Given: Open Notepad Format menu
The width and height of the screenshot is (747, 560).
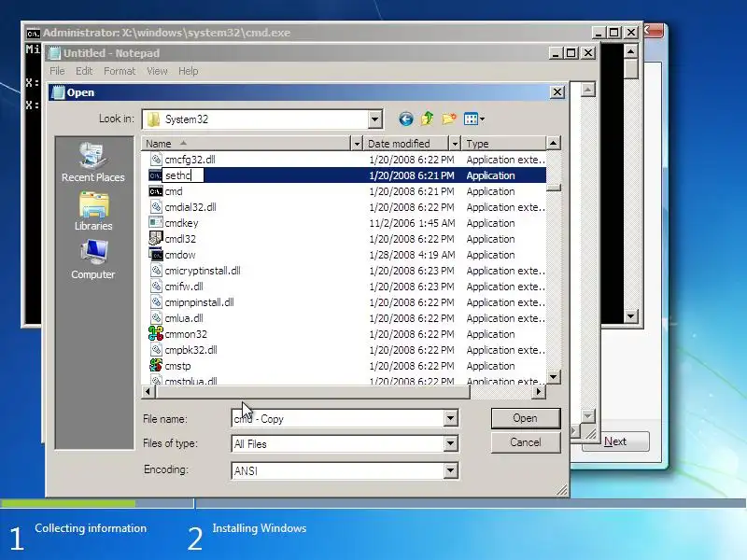Looking at the screenshot, I should (120, 71).
